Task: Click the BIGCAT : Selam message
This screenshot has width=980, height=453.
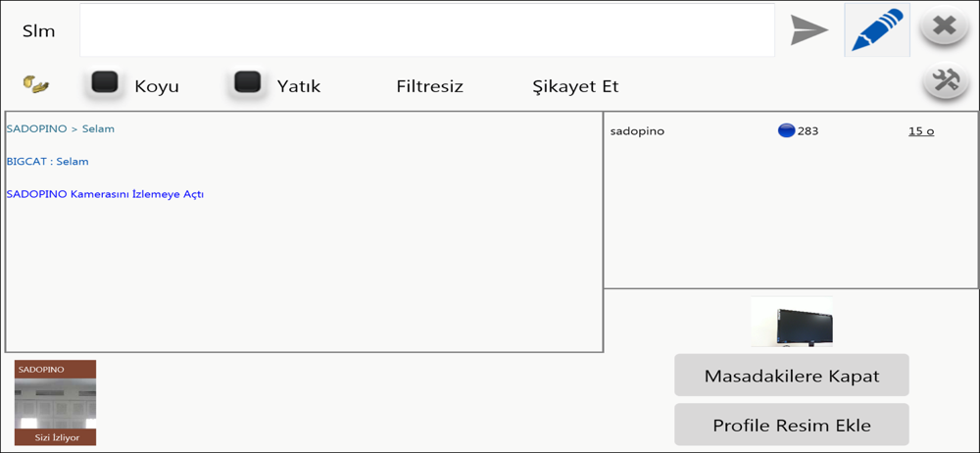Action: [47, 162]
